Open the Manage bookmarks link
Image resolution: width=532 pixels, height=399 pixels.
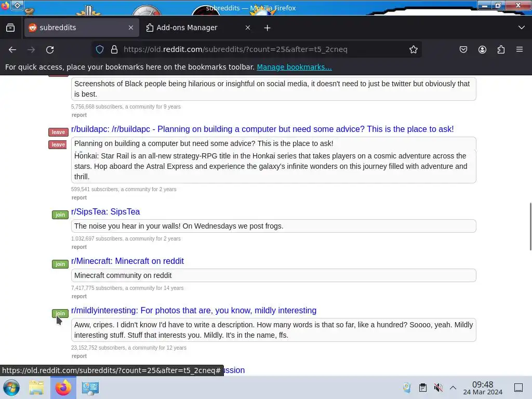click(294, 67)
